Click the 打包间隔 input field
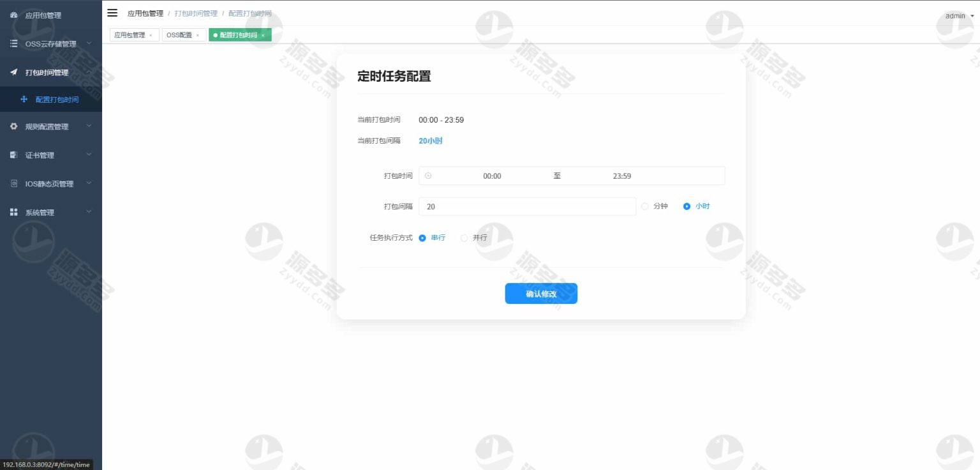Viewport: 980px width, 470px height. click(x=527, y=206)
